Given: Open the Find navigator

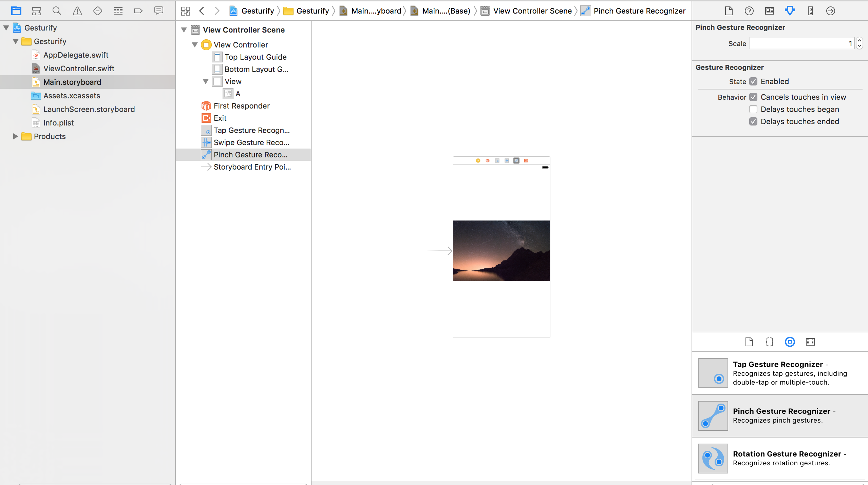Looking at the screenshot, I should [x=57, y=11].
